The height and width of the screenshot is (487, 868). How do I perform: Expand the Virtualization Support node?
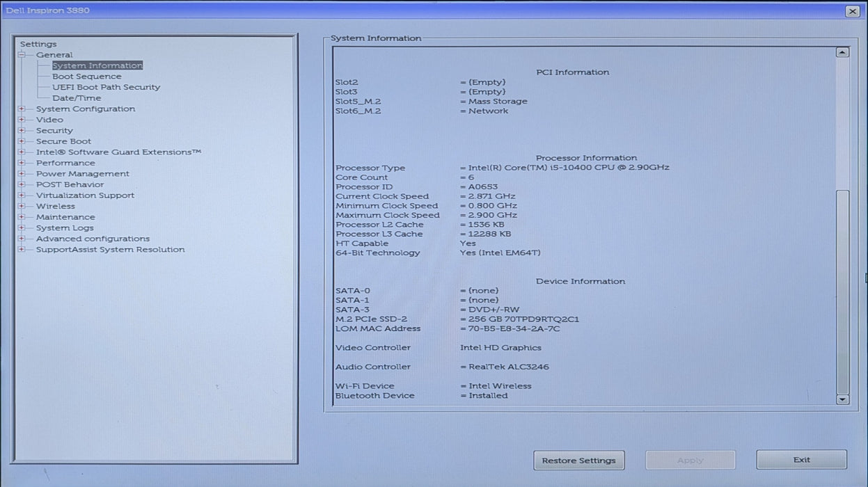22,195
